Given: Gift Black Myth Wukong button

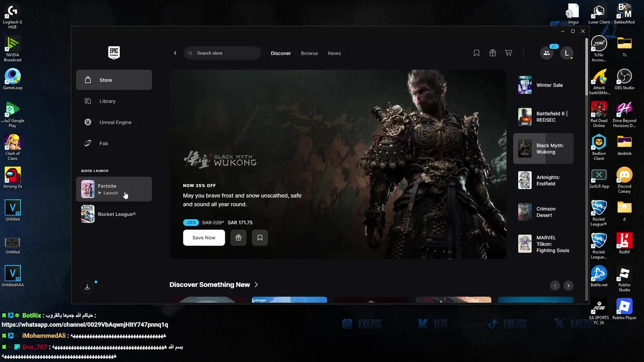Looking at the screenshot, I should coord(238,238).
